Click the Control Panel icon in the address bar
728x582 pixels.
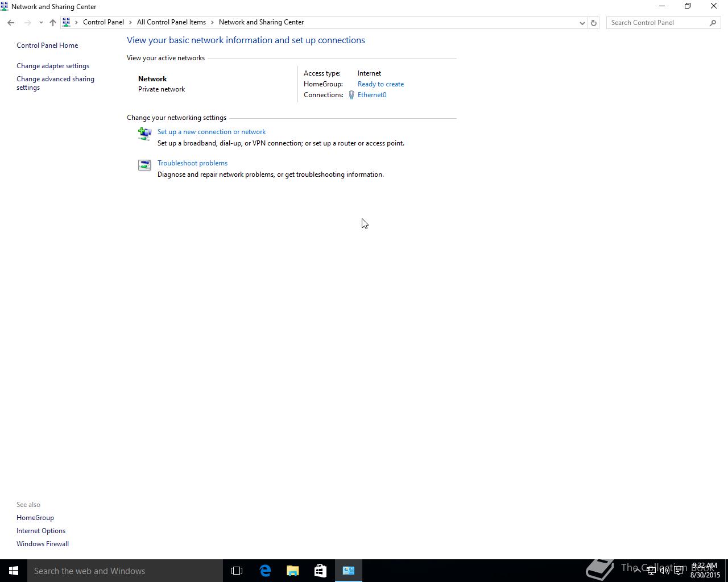[67, 22]
